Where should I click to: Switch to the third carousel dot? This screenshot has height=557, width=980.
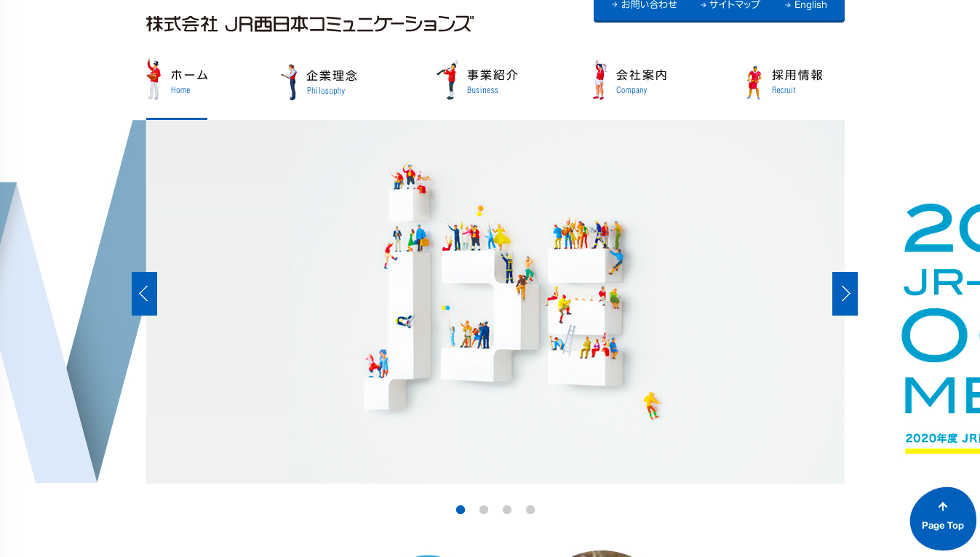(x=507, y=510)
